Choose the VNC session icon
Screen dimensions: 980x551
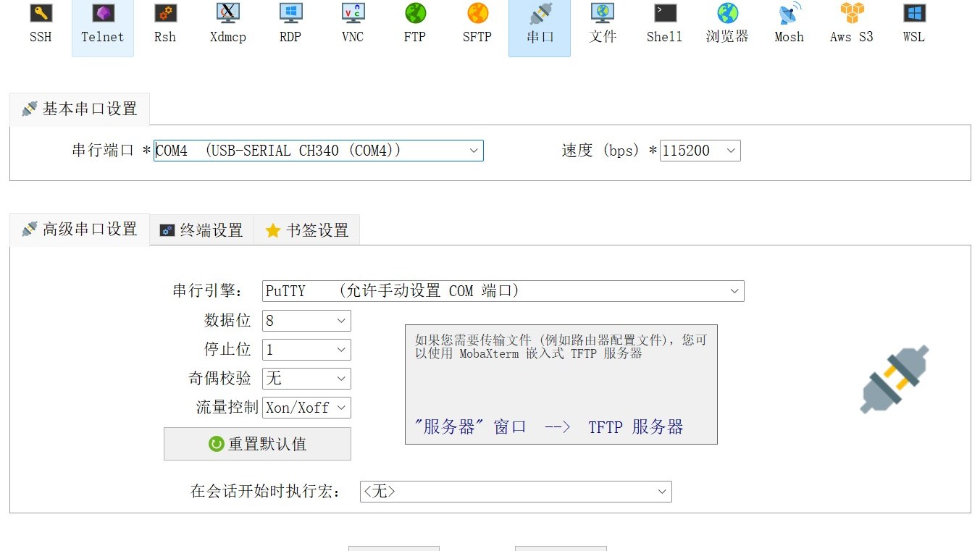click(x=353, y=24)
